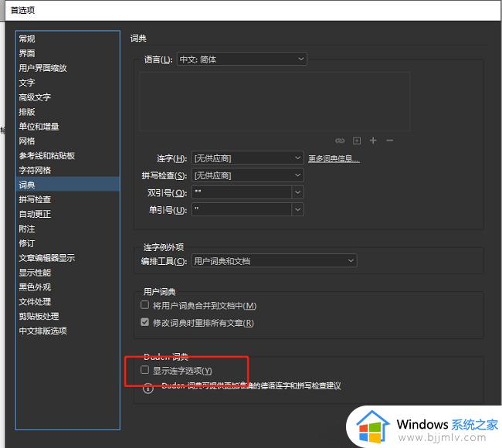Image resolution: width=502 pixels, height=448 pixels.
Task: Click the new user dictionary icon
Action: (x=357, y=141)
